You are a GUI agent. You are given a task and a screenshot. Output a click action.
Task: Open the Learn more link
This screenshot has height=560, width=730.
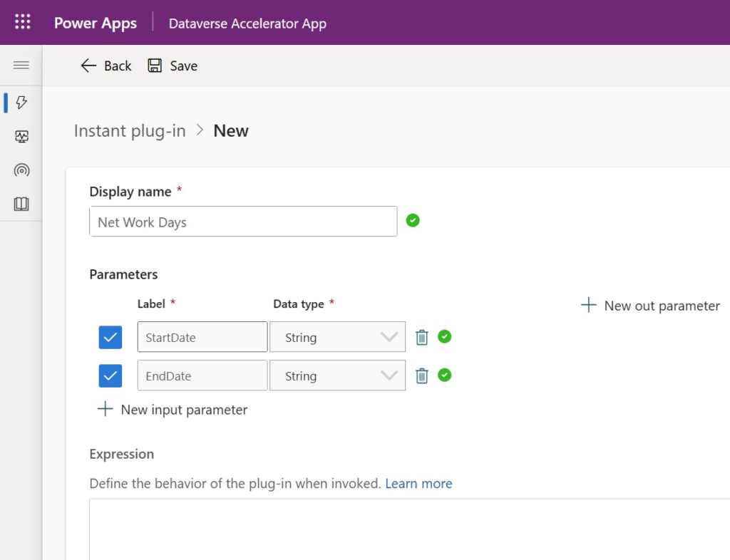pyautogui.click(x=418, y=484)
